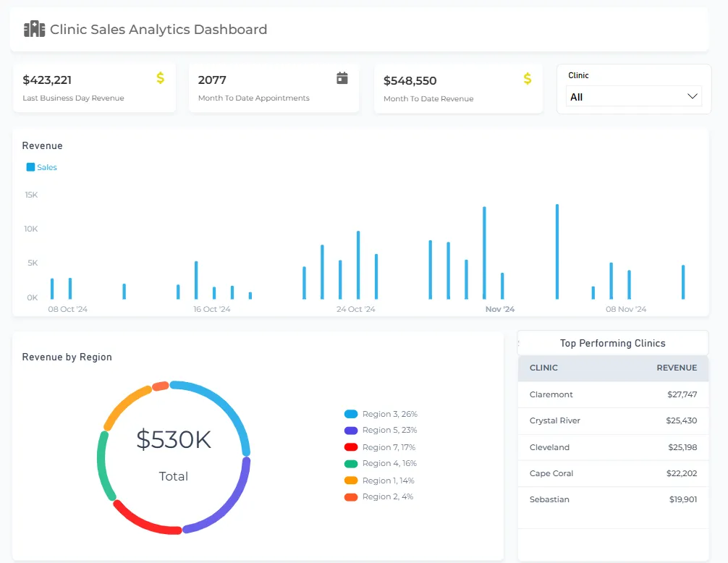Click the clinic building icon in header
Image resolution: width=728 pixels, height=563 pixels.
[34, 30]
